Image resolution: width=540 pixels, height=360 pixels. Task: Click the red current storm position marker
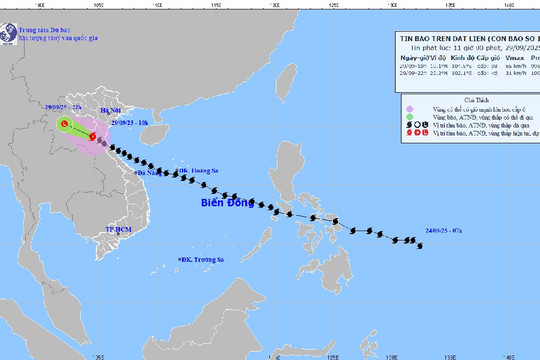coord(92,137)
